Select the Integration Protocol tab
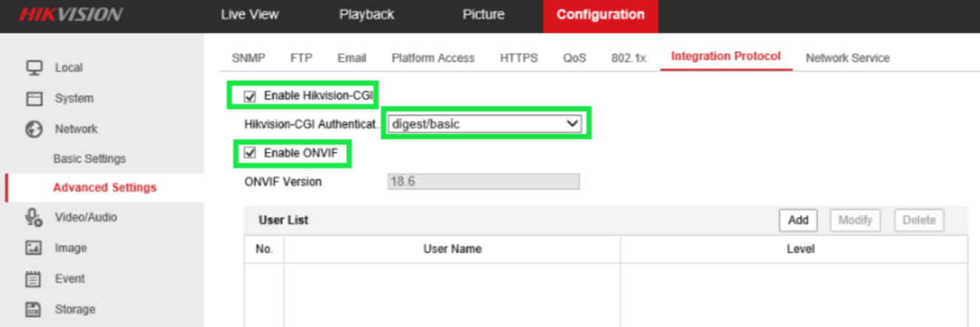The image size is (980, 327). click(726, 56)
